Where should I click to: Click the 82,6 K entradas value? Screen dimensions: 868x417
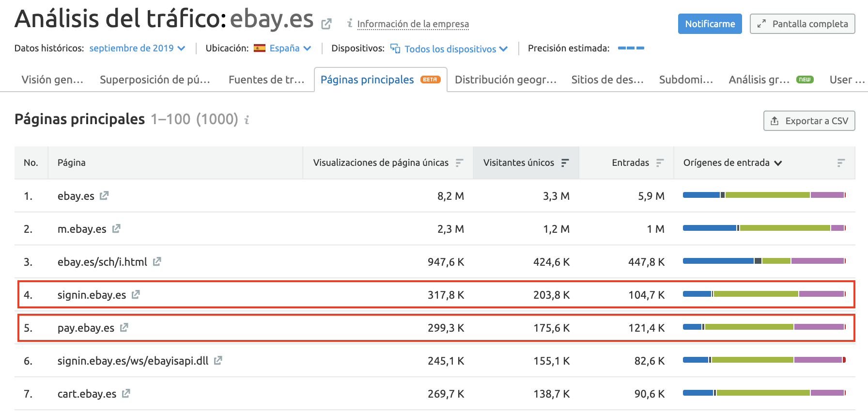click(649, 361)
